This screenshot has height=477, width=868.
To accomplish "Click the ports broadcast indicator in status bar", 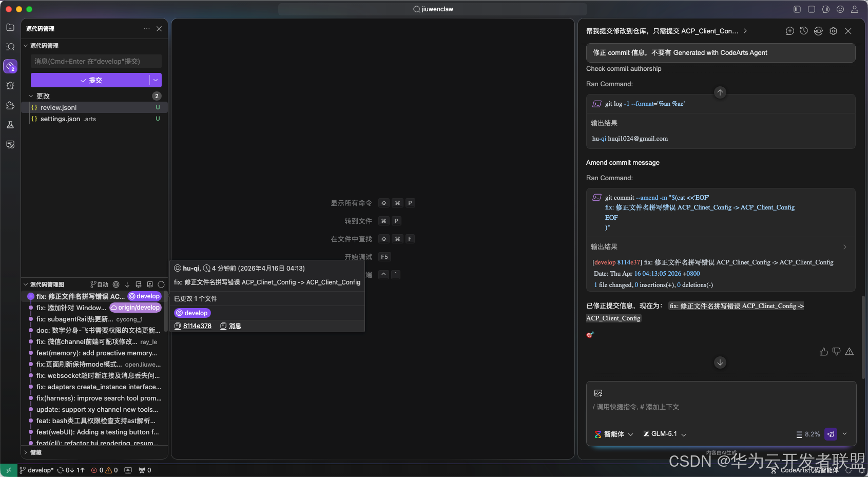I will [145, 470].
